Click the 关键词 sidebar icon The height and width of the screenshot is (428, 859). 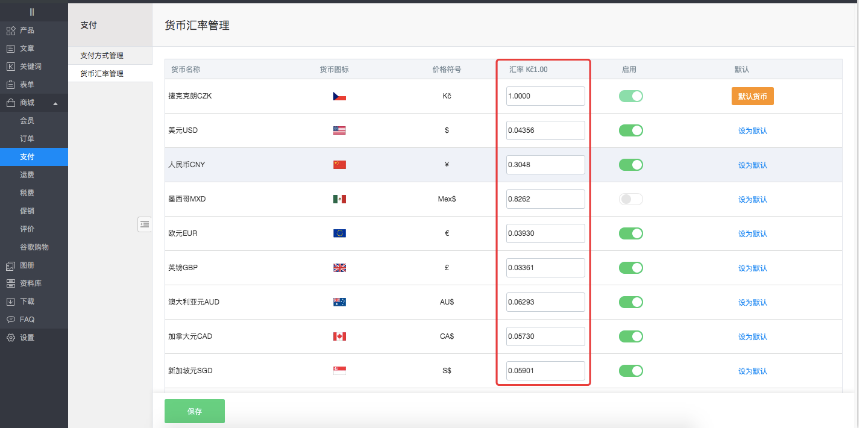(11, 66)
